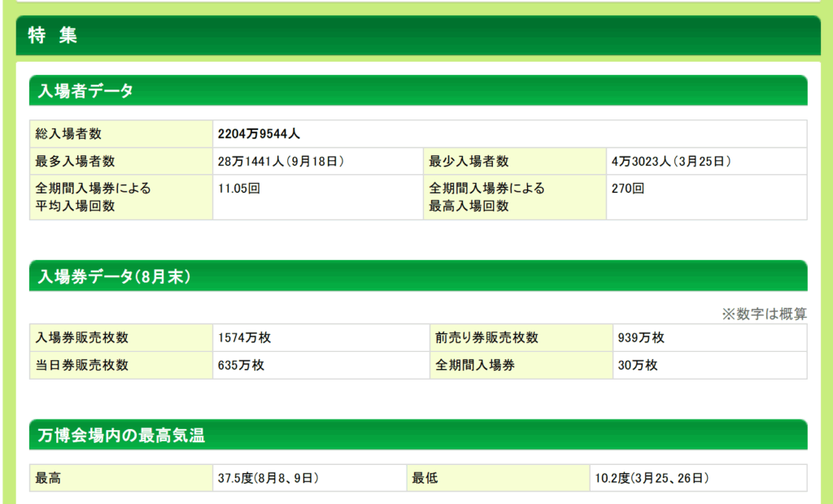This screenshot has height=504, width=833.
Task: Select the 30万枚 season pass value
Action: pos(638,366)
